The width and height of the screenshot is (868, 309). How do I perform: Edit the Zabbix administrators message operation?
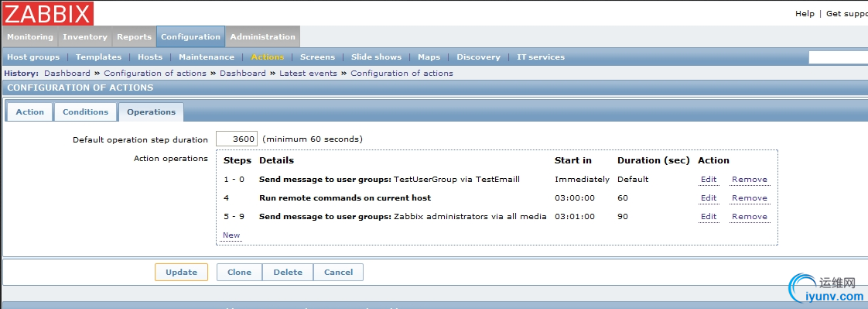(709, 217)
